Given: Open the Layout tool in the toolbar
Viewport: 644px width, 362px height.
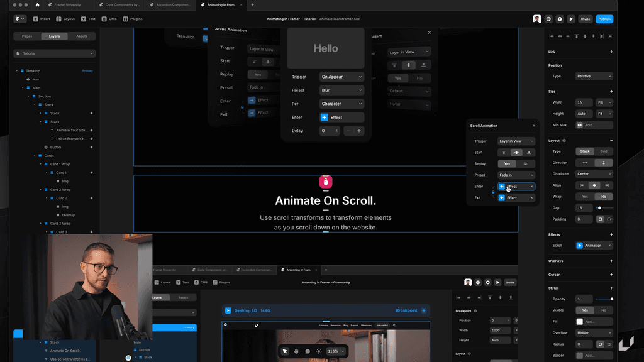Looking at the screenshot, I should pos(65,19).
